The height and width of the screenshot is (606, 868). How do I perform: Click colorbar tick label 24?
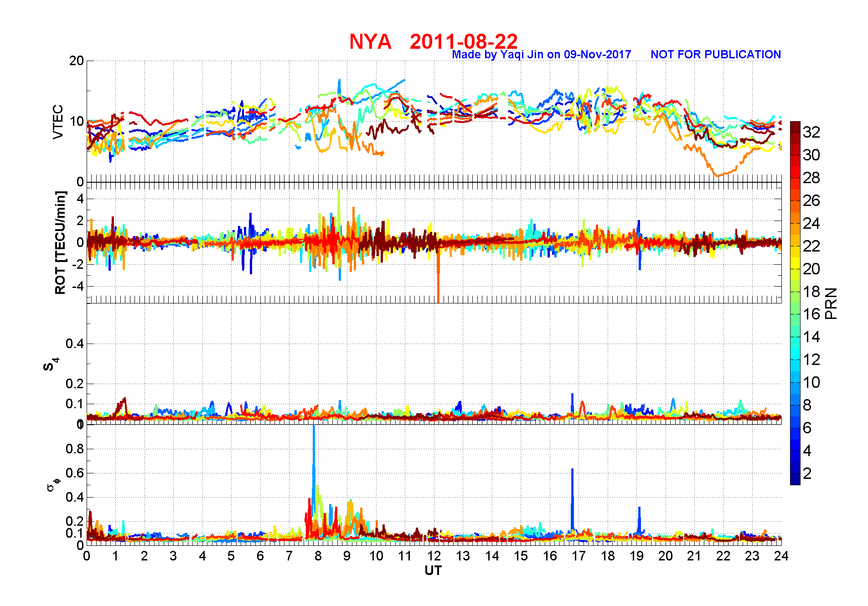pyautogui.click(x=811, y=223)
